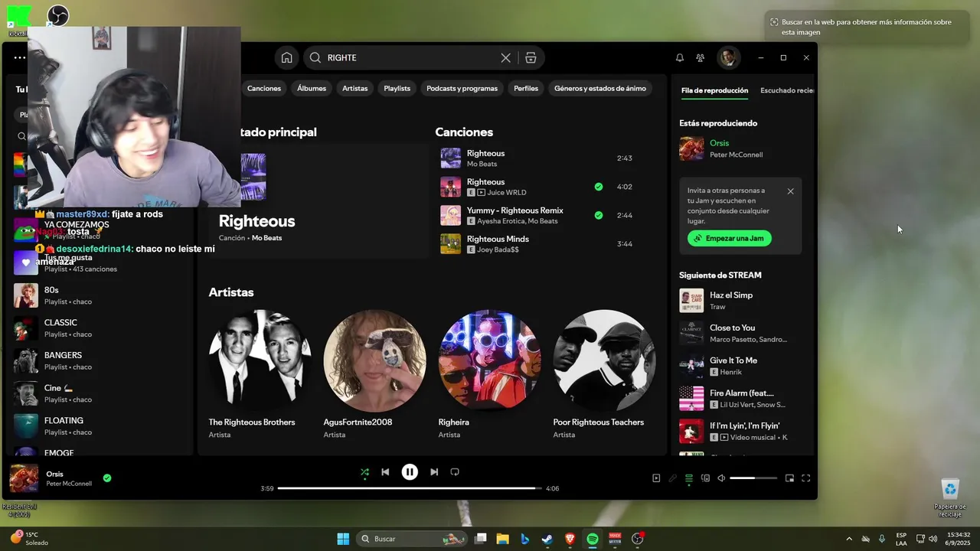Open Windows Start menu
980x551 pixels.
[343, 539]
